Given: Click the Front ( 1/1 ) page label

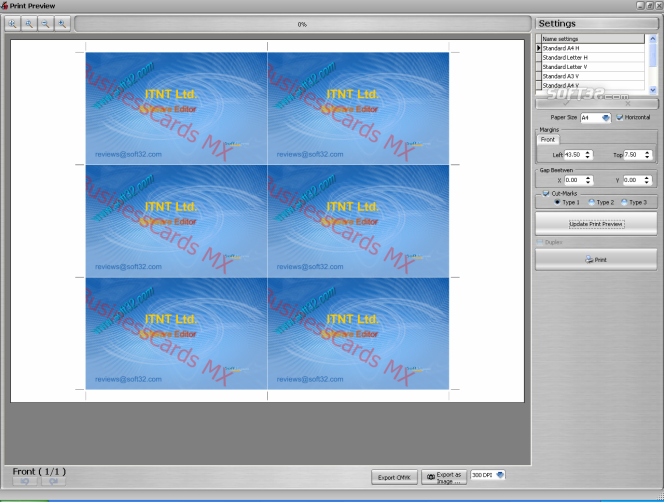Looking at the screenshot, I should pos(39,471).
